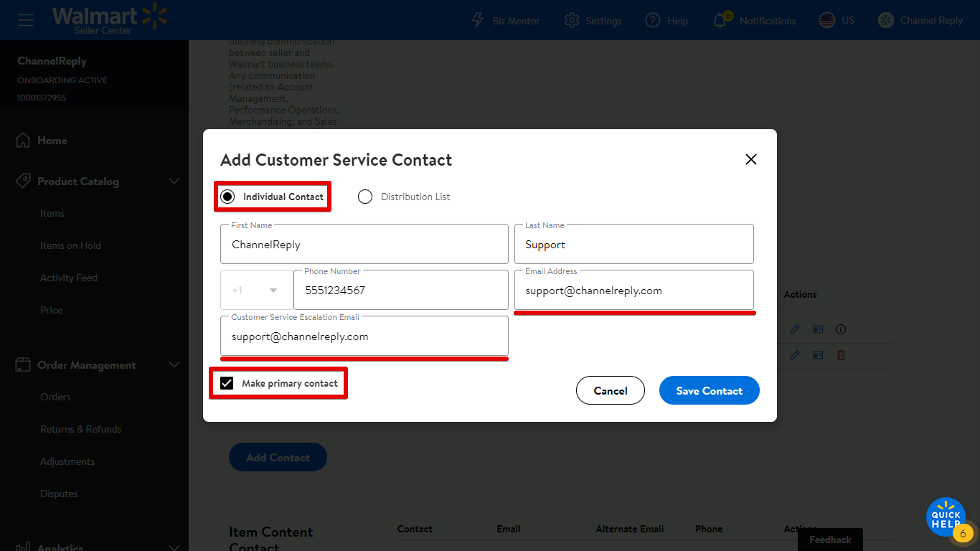The width and height of the screenshot is (980, 551).
Task: Open Settings gear icon
Action: click(572, 20)
